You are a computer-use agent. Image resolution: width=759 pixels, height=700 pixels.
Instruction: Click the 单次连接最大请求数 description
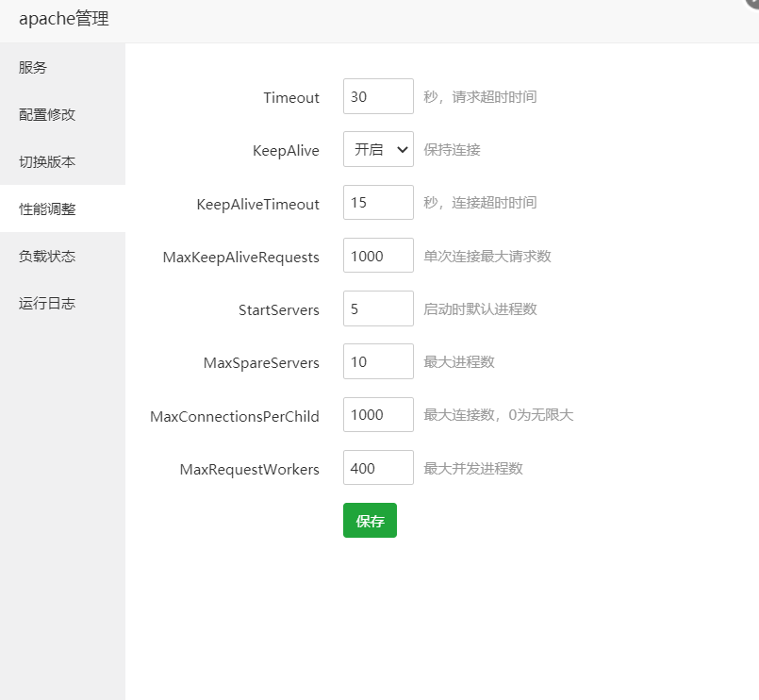[487, 257]
